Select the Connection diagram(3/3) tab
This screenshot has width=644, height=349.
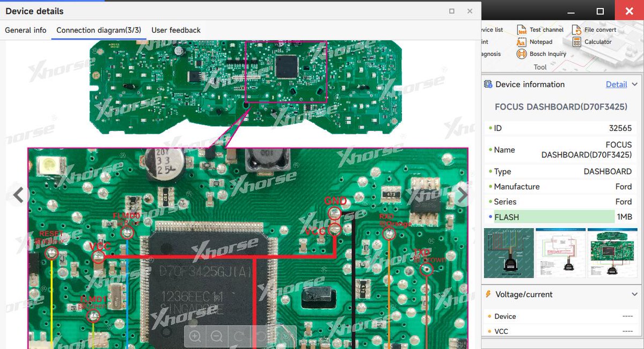98,30
